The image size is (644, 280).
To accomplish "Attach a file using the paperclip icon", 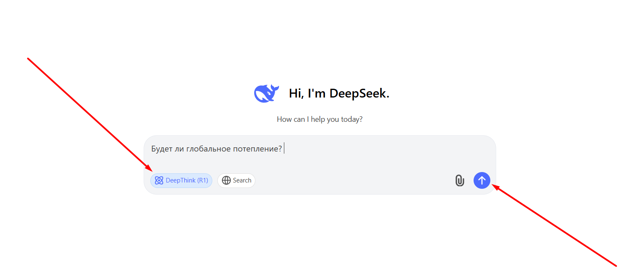I will 460,180.
